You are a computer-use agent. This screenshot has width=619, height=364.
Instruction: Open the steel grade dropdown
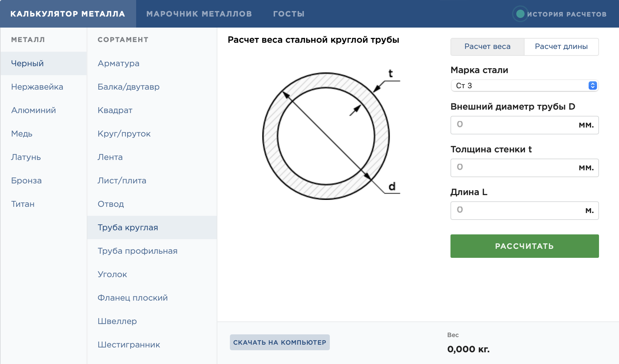click(524, 85)
